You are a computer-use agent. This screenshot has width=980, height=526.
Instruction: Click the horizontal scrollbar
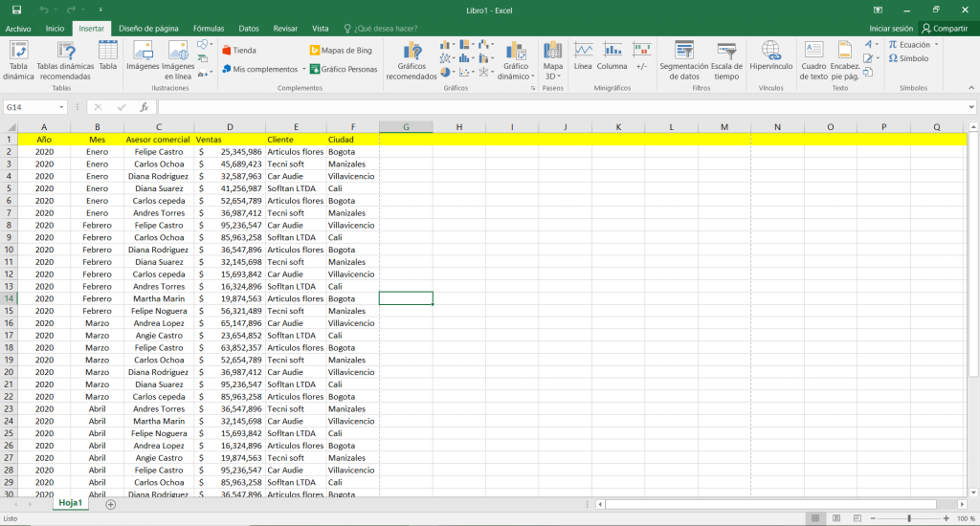coord(770,504)
